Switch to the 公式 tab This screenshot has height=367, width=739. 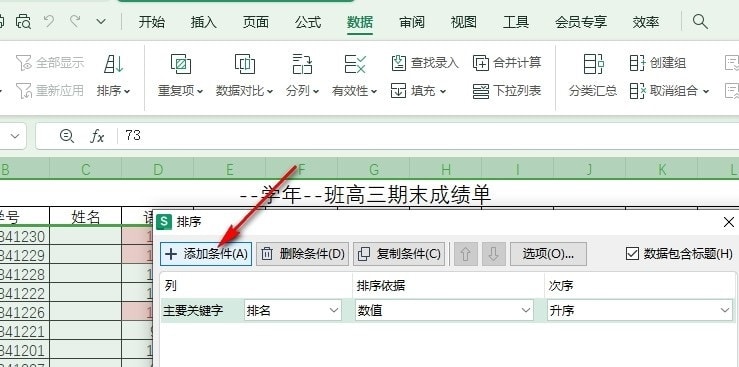[x=308, y=22]
